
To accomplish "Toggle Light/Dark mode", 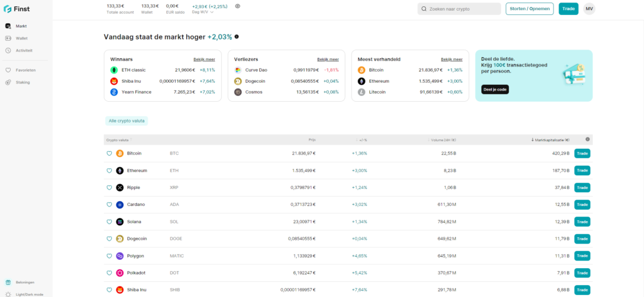I will pos(23,294).
